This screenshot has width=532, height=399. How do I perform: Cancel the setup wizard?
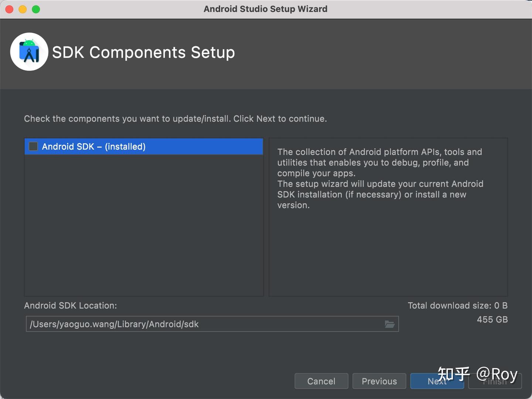(321, 381)
